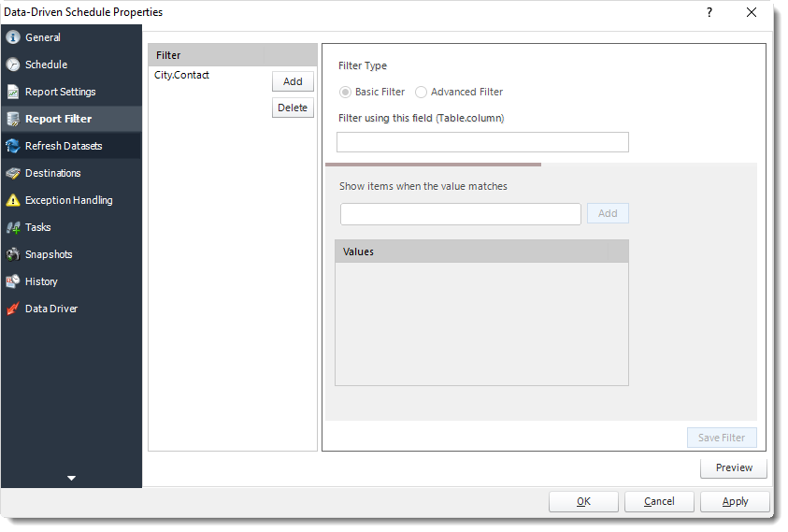The width and height of the screenshot is (788, 532).
Task: Click the Preview button
Action: point(734,467)
